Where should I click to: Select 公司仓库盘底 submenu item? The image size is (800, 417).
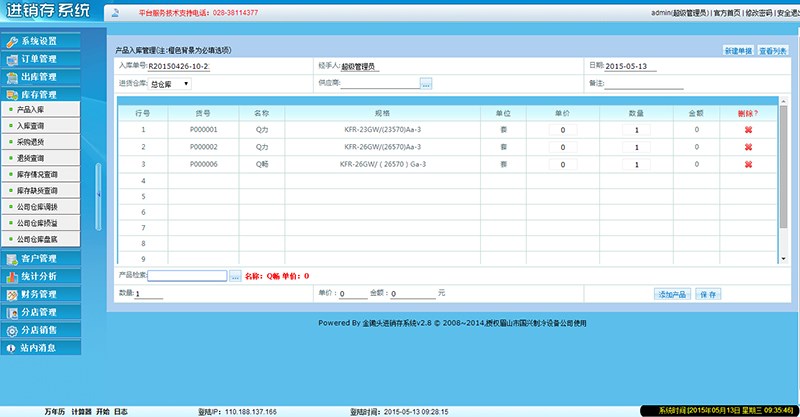coord(40,239)
